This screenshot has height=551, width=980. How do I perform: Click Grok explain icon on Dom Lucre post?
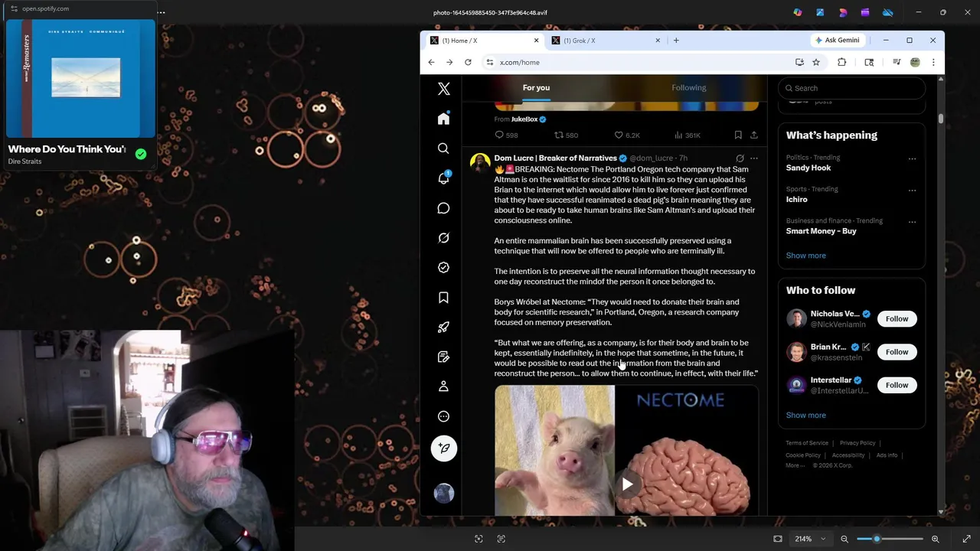click(x=740, y=158)
